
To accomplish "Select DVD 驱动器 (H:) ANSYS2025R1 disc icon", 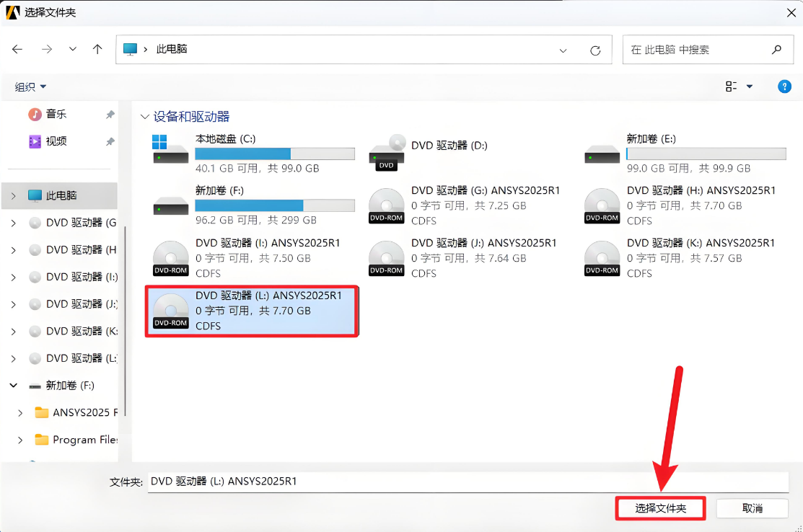I will [602, 205].
